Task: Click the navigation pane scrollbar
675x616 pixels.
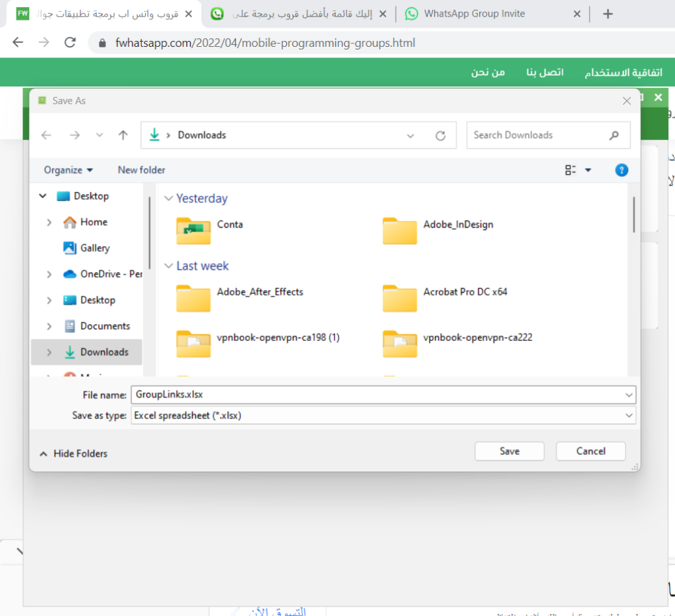Action: point(150,233)
